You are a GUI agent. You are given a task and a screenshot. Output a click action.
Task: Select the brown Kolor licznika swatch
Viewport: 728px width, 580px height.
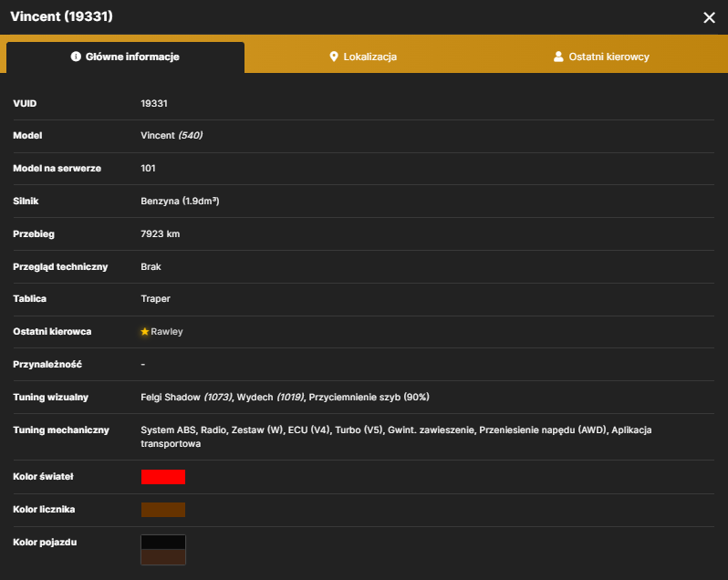pyautogui.click(x=163, y=510)
